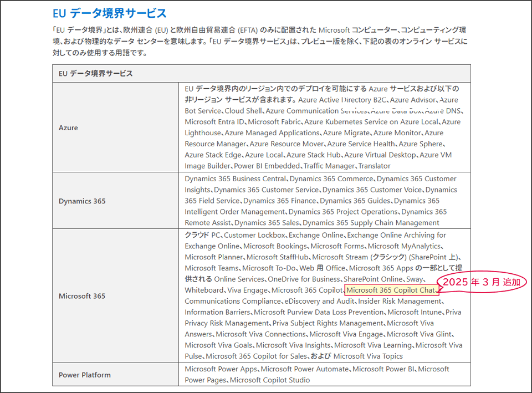The width and height of the screenshot is (532, 393).
Task: Click the text "Microsoft Fabric"
Action: tap(274, 121)
